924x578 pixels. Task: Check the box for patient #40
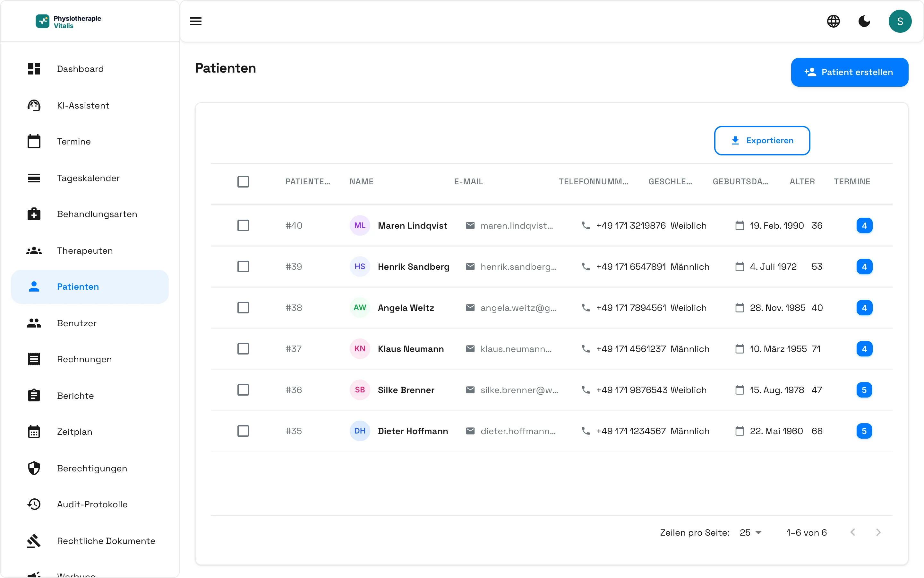pos(243,225)
